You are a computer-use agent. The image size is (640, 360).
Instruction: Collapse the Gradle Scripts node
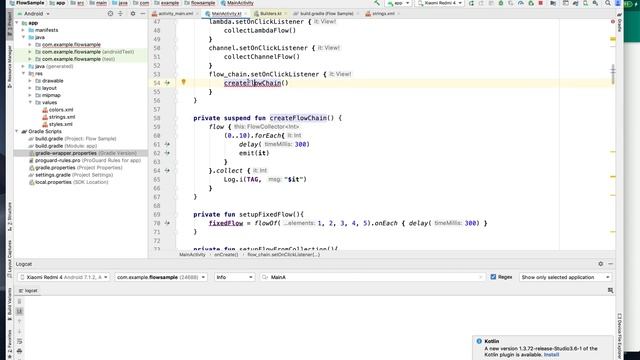[x=17, y=131]
